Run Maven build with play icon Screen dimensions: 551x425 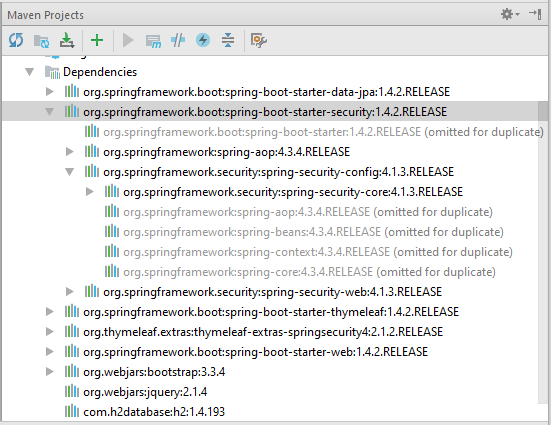point(128,40)
